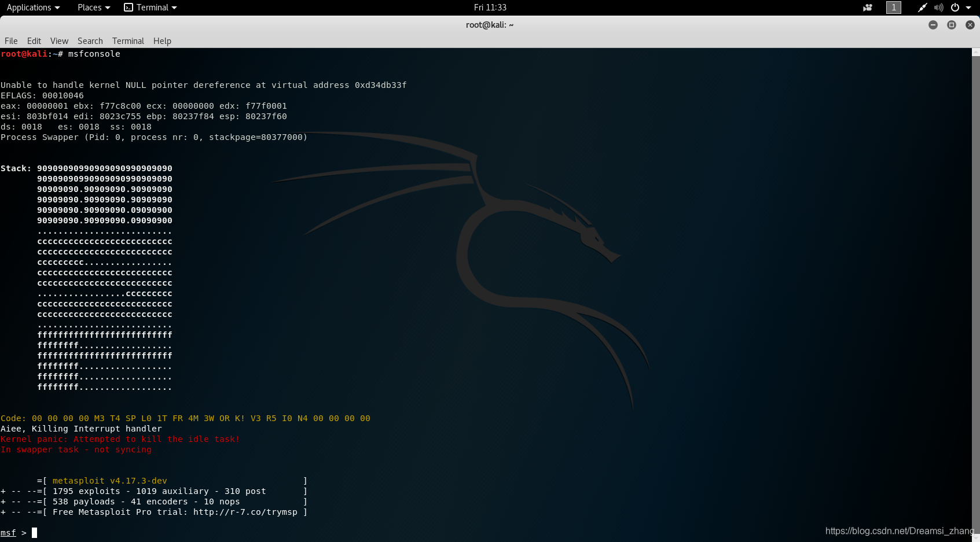Click the 'Stack:' label
Viewport: 980px width, 542px height.
pos(16,168)
